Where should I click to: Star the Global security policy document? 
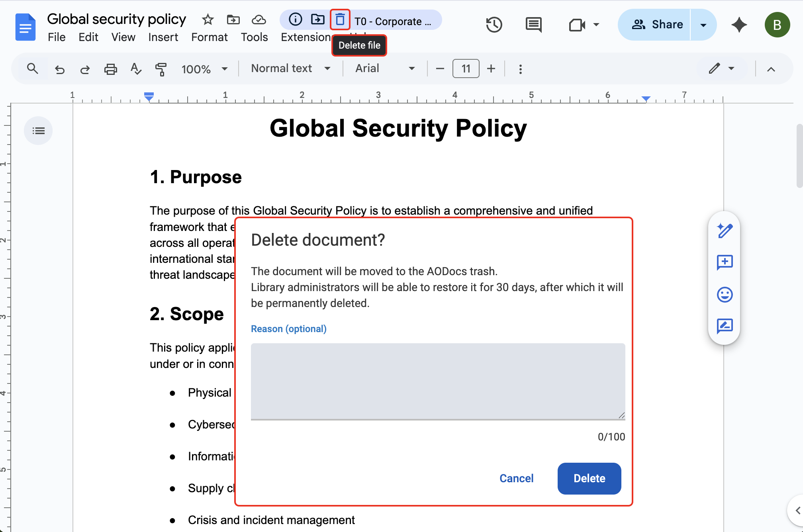coord(208,19)
